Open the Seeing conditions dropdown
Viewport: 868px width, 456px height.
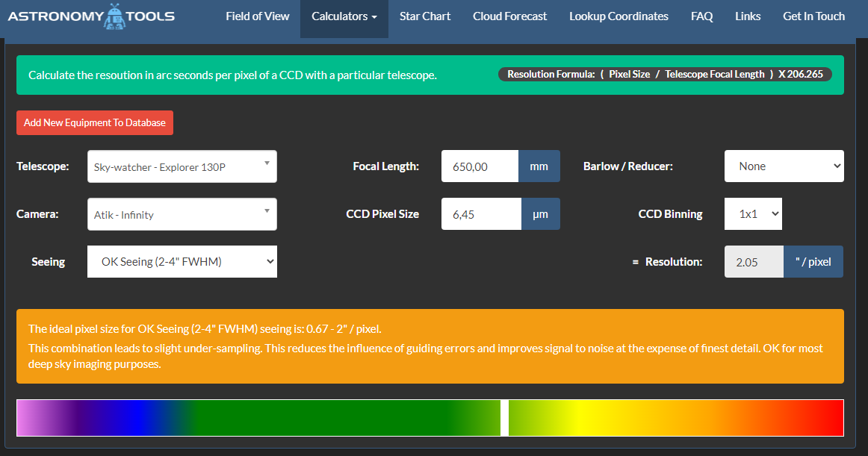coord(182,262)
